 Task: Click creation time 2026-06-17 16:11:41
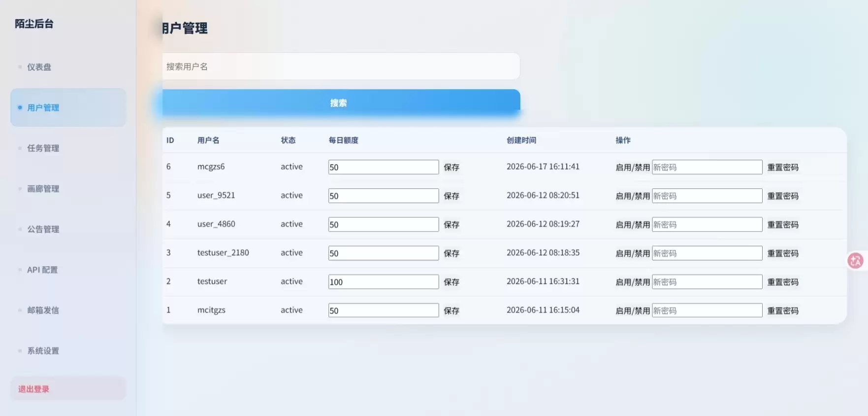tap(543, 167)
